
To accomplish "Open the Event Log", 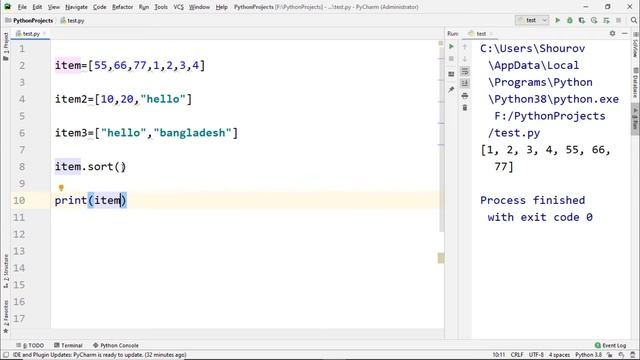I will (610, 345).
